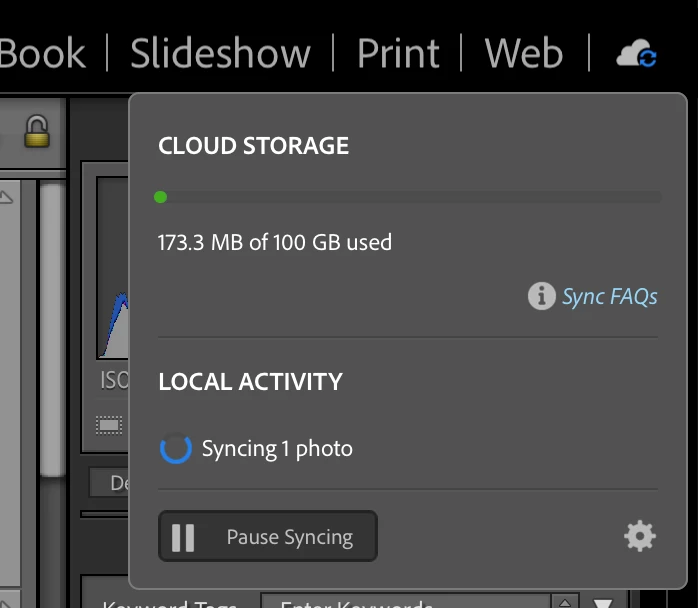698x608 pixels.
Task: Open the Sync FAQs link
Action: (609, 296)
